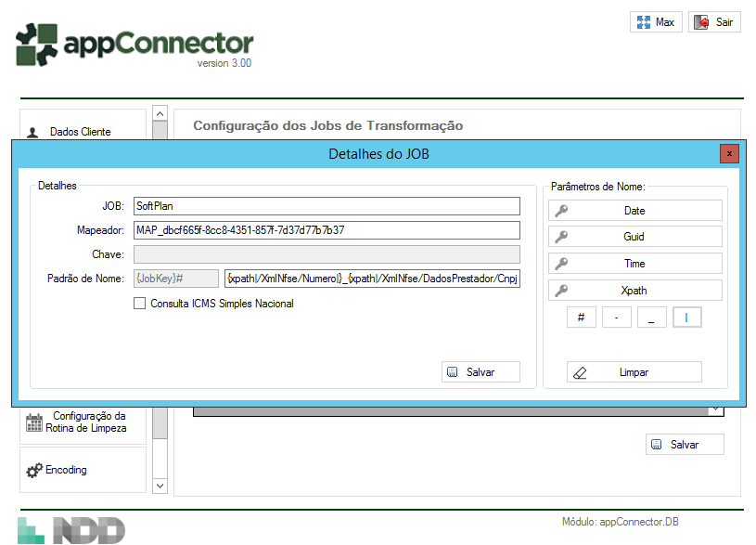Add the Time name parameter

click(634, 264)
